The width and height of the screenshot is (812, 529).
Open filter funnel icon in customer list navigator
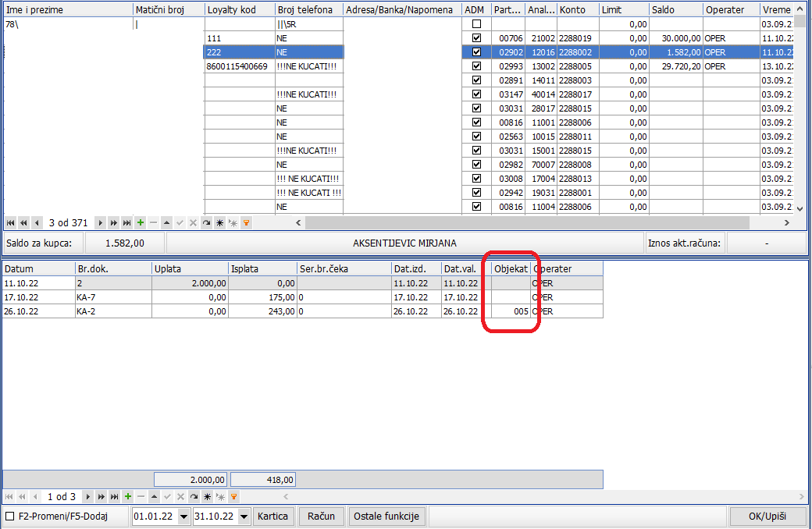coord(246,223)
